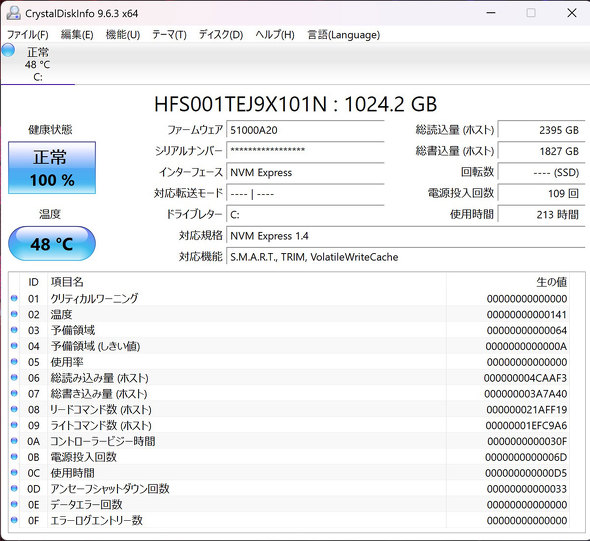Click status dot for row 0C 使用時間

coord(14,473)
